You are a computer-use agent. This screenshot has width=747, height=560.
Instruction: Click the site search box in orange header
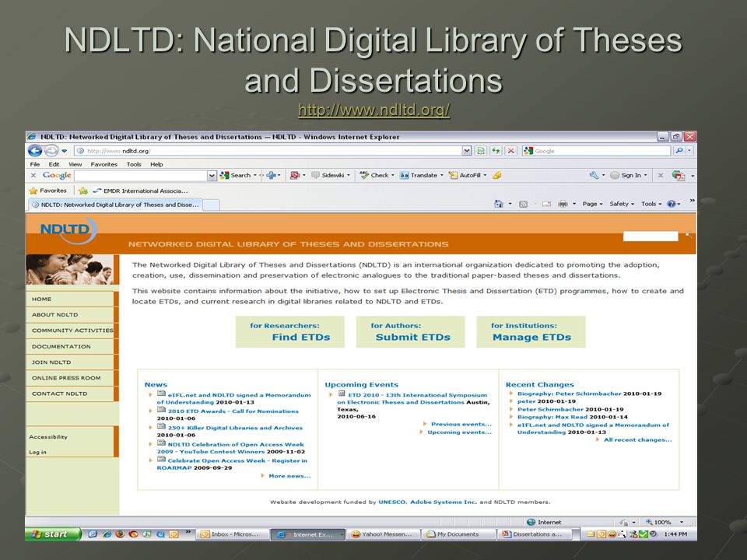pos(651,236)
